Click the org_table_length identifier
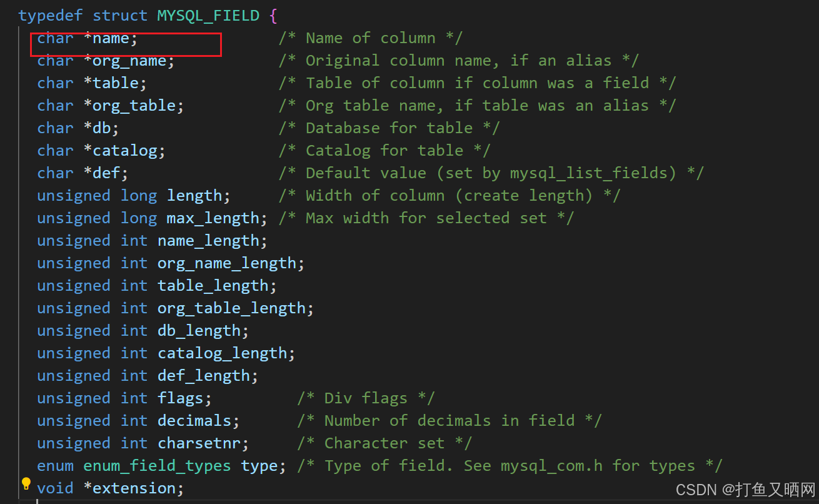Screen dimensions: 819x504 click(x=231, y=308)
